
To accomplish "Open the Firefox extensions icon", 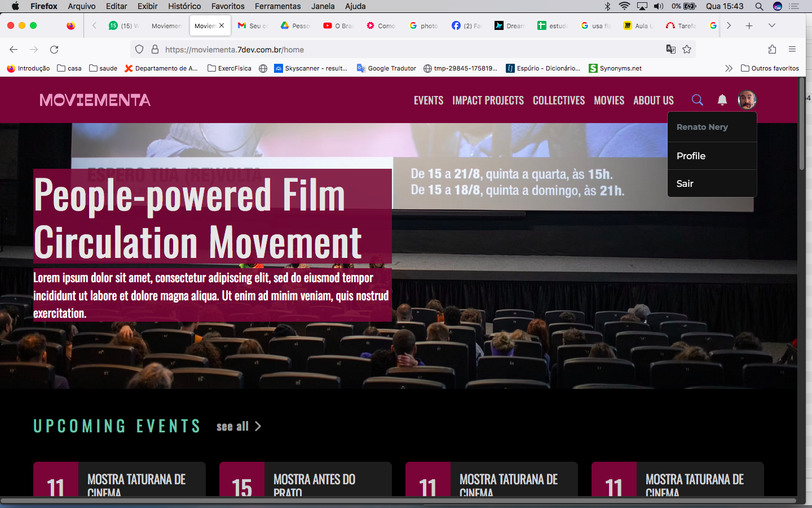I will point(772,49).
